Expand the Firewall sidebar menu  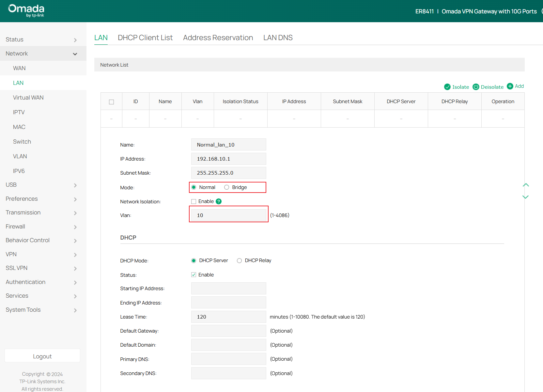point(15,226)
